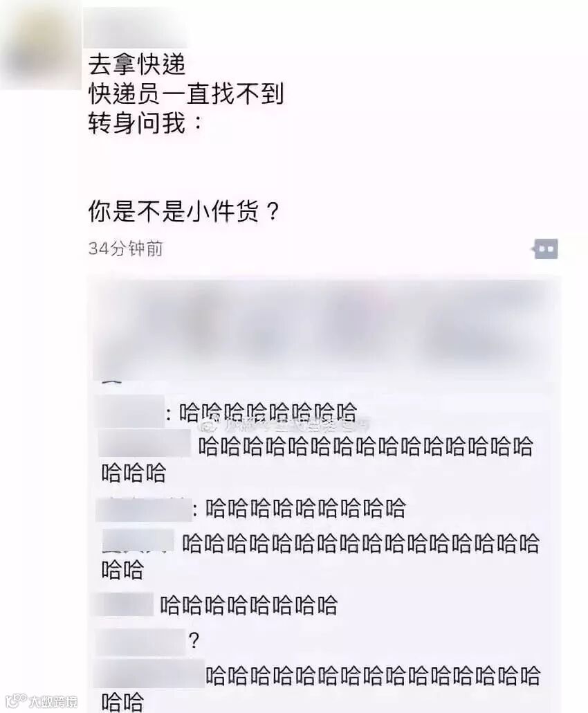Open the fourth commenter's blurred name
The width and height of the screenshot is (588, 713).
coord(138,541)
